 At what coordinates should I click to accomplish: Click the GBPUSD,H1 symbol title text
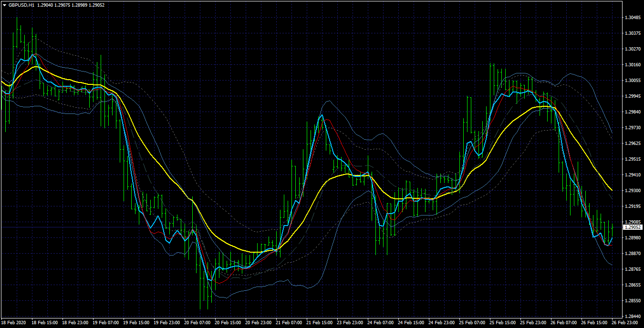tap(21, 5)
